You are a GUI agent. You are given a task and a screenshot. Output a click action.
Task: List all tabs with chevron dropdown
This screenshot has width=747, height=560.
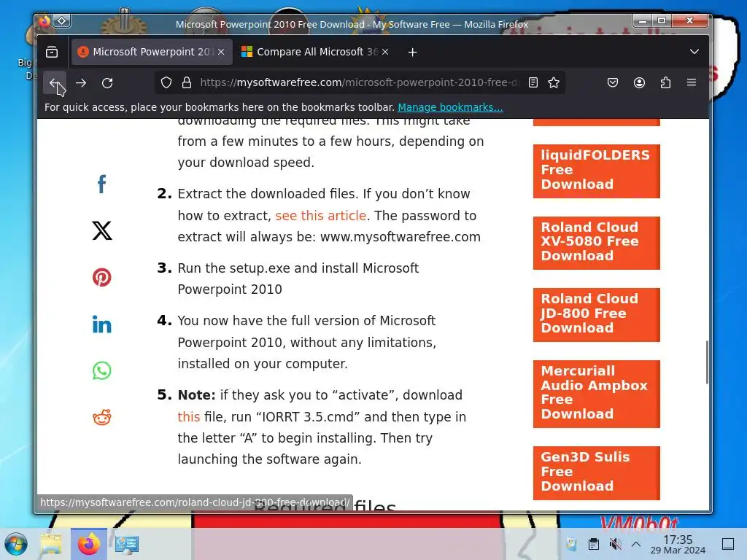694,52
